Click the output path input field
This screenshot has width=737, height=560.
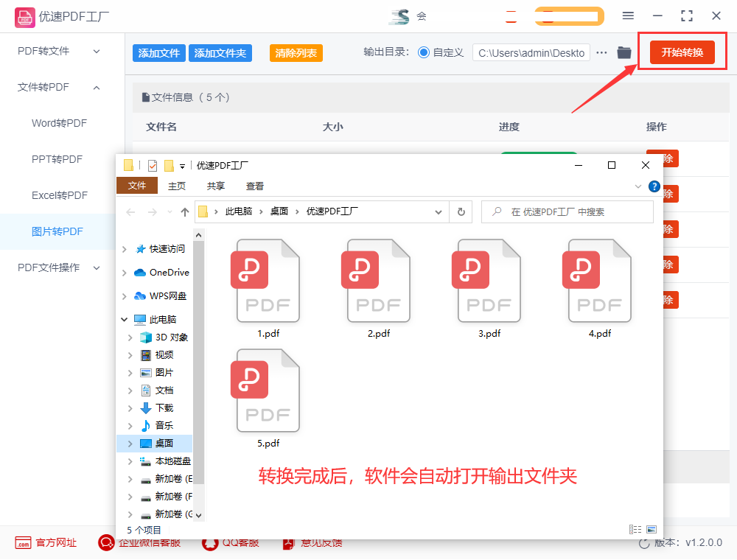(x=531, y=52)
